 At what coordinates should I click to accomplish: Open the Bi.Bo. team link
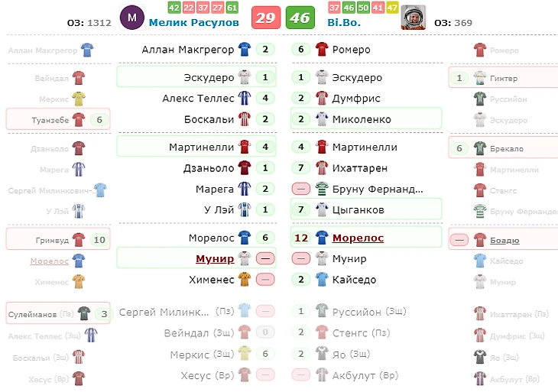click(345, 22)
